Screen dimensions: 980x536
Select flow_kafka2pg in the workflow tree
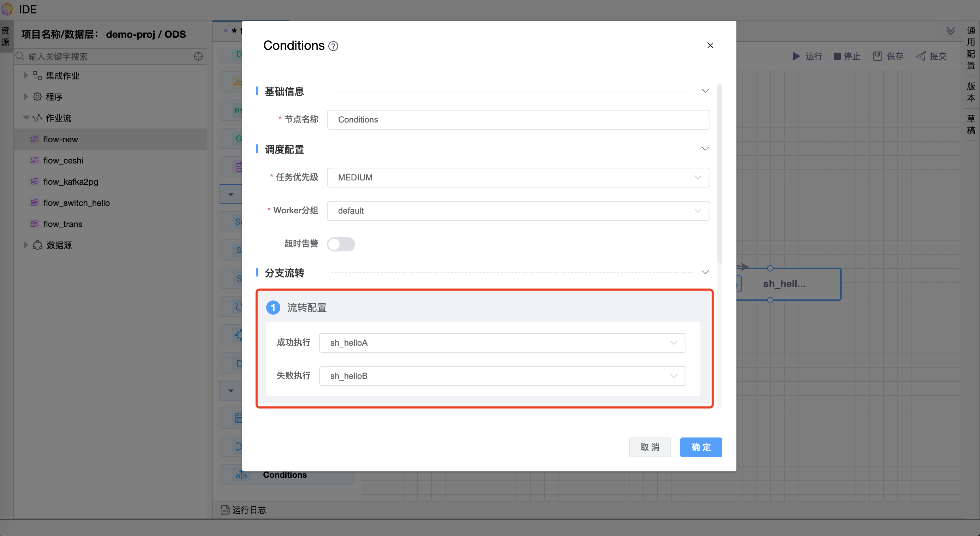click(x=71, y=181)
